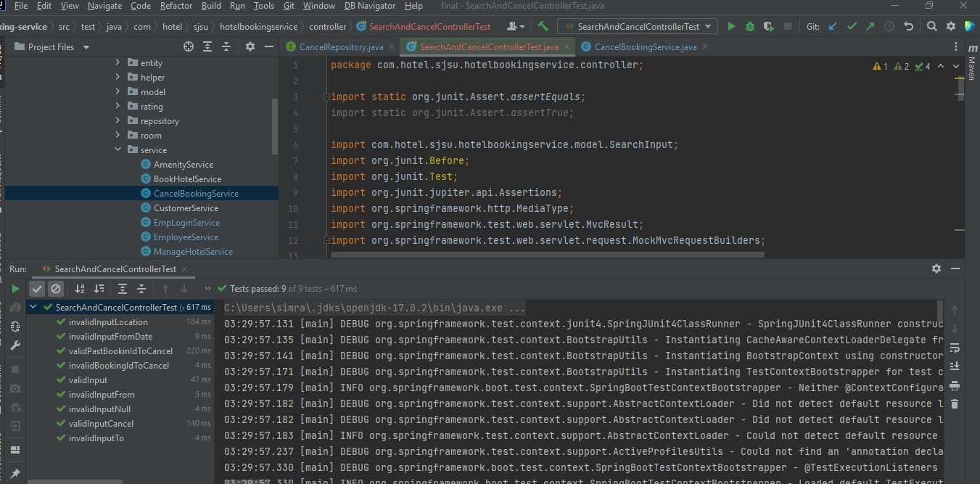
Task: Collapse the SearchAndCancelControllerTest results node
Action: 32,306
